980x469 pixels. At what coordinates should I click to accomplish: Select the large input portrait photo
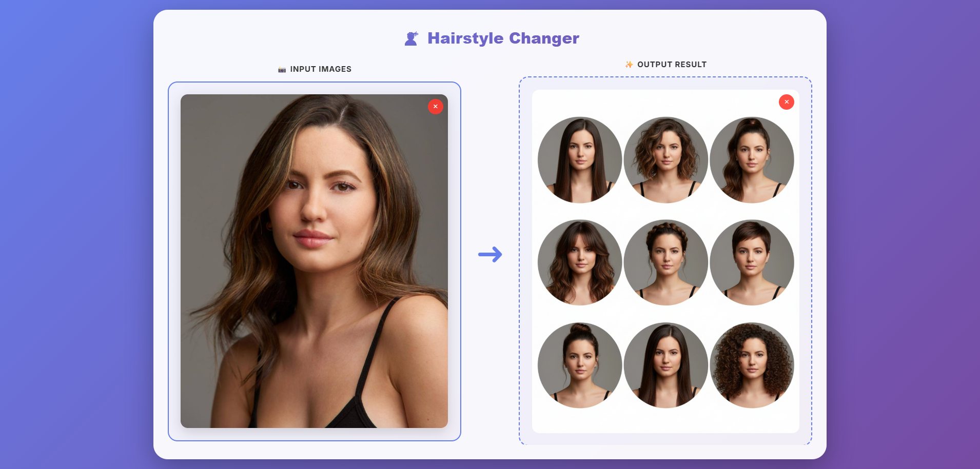click(x=314, y=261)
